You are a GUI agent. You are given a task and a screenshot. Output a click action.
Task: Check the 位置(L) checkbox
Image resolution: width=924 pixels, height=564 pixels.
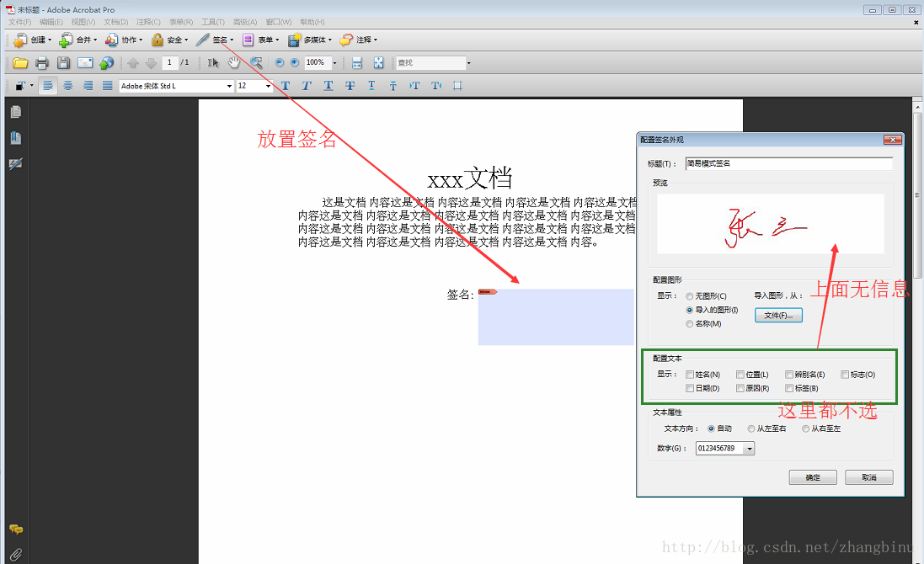coord(740,375)
